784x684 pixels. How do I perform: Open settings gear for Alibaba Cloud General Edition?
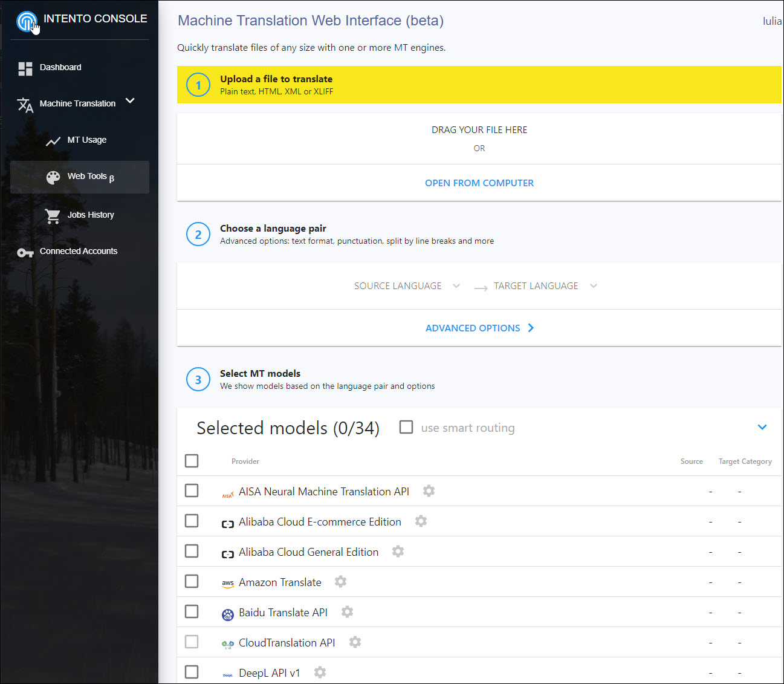pos(398,552)
